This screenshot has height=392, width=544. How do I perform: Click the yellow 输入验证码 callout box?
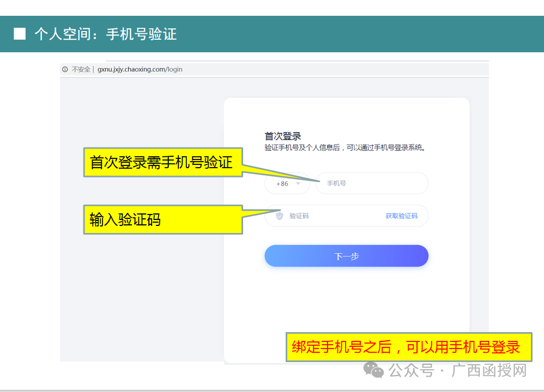pyautogui.click(x=162, y=219)
